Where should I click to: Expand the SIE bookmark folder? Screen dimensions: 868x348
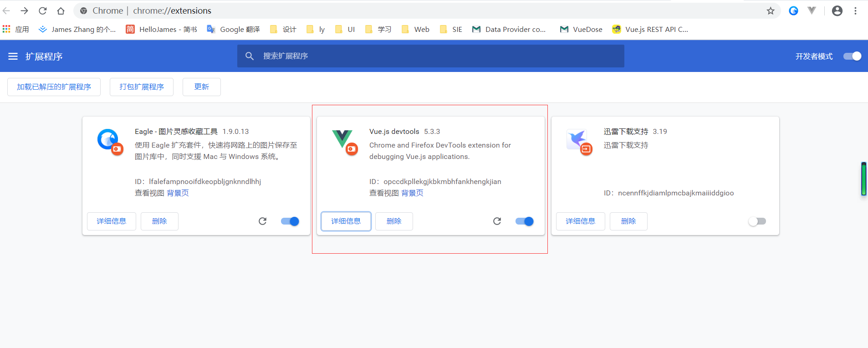(x=451, y=29)
